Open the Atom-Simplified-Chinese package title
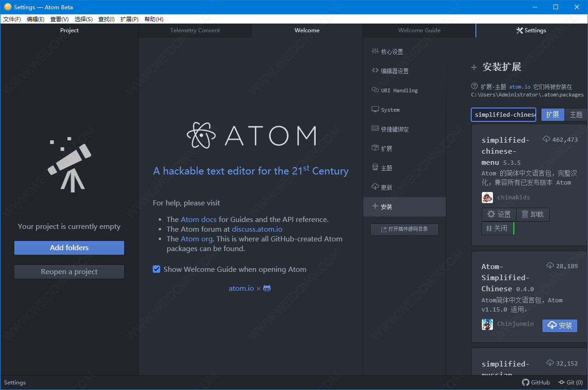Image resolution: width=588 pixels, height=390 pixels. click(x=505, y=278)
